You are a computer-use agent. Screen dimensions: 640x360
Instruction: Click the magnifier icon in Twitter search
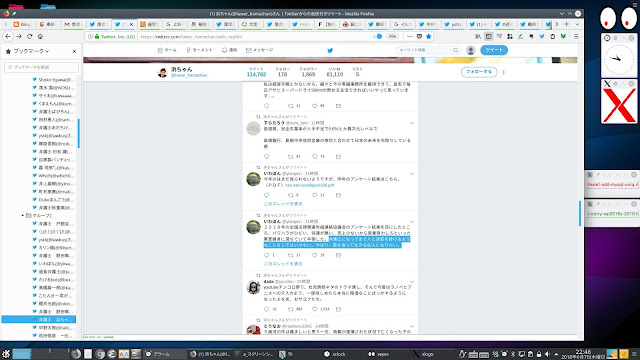click(456, 50)
